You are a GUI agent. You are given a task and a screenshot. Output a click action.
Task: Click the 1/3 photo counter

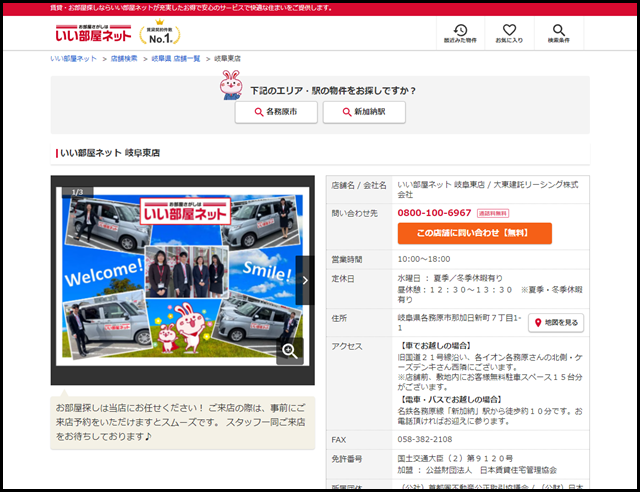[x=78, y=192]
